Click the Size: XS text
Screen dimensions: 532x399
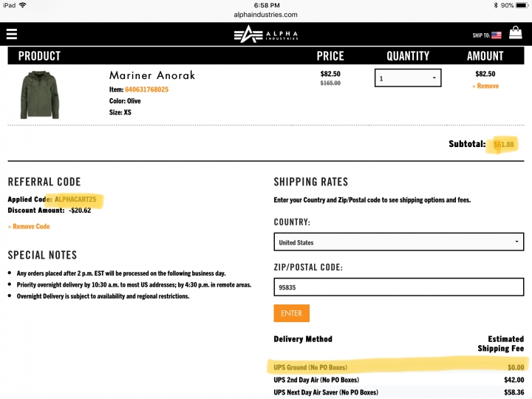click(x=120, y=112)
